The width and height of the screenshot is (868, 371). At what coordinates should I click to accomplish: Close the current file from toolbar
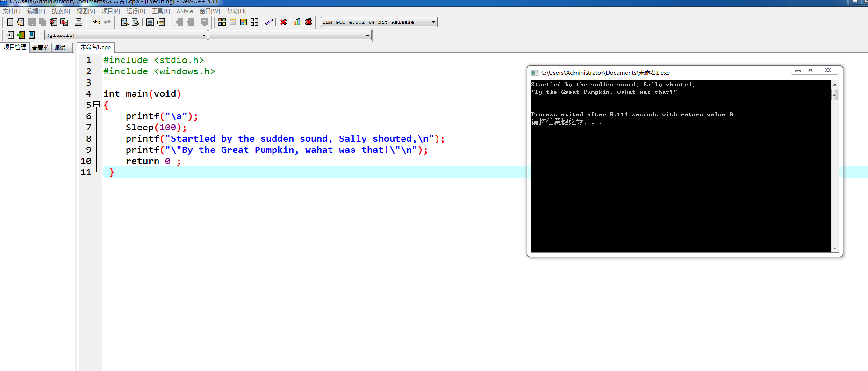point(53,22)
